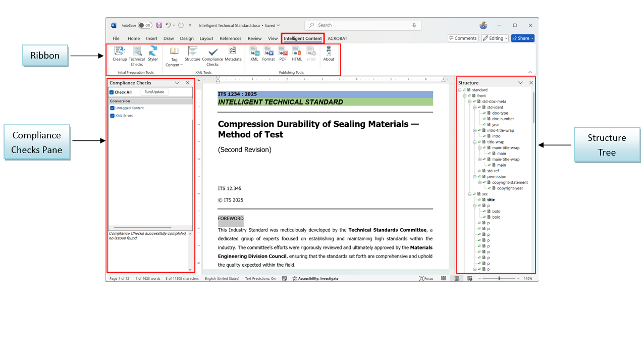Close the Structure pane
This screenshot has height=351, width=644.
[531, 83]
